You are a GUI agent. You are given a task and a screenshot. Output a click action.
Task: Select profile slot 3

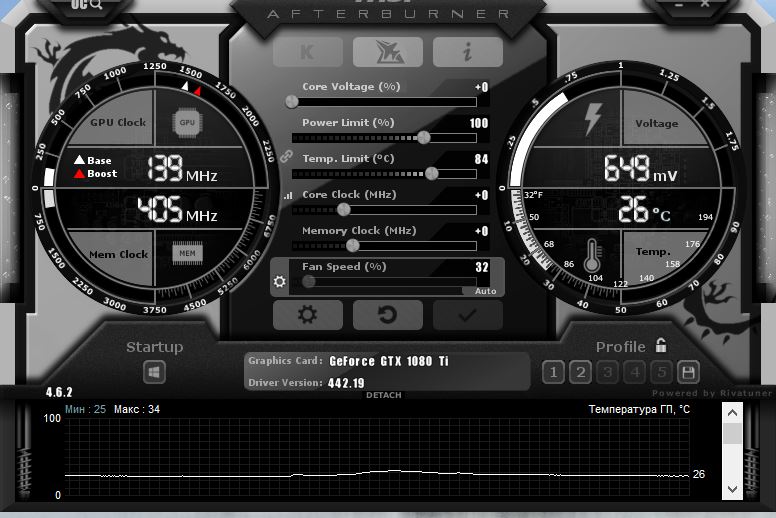coord(608,372)
